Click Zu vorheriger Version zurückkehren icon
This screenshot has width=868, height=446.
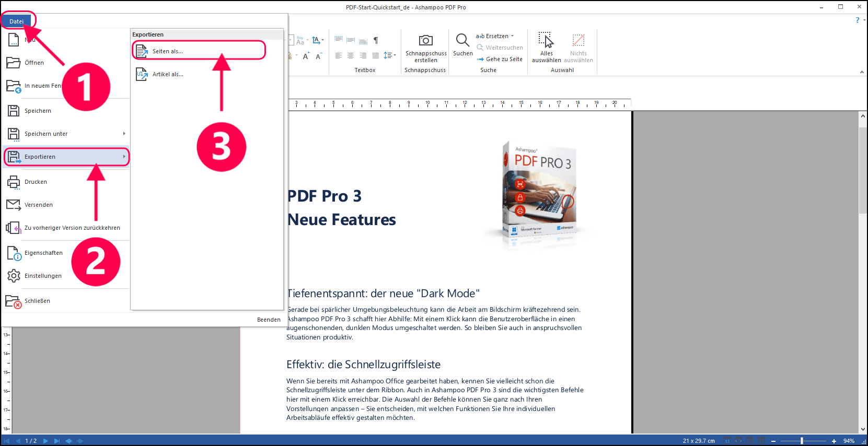[14, 228]
